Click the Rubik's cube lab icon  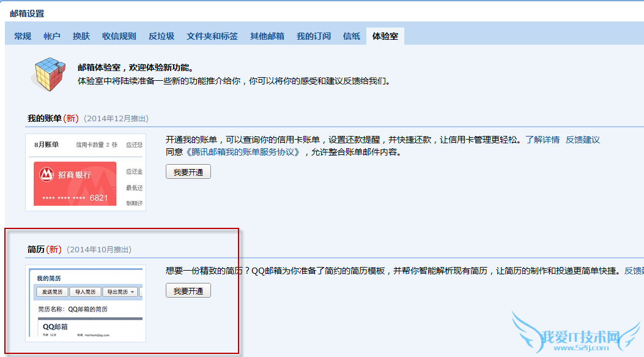pyautogui.click(x=50, y=74)
